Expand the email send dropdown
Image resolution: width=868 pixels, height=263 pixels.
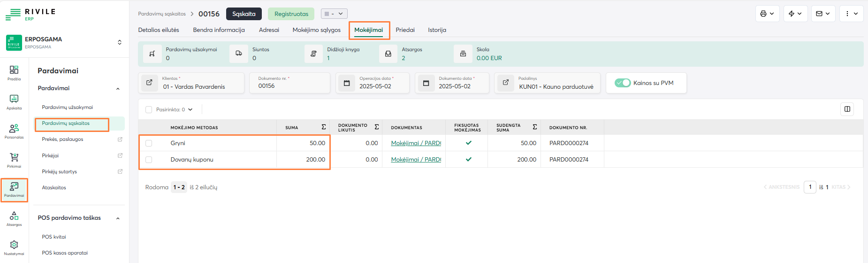click(823, 14)
